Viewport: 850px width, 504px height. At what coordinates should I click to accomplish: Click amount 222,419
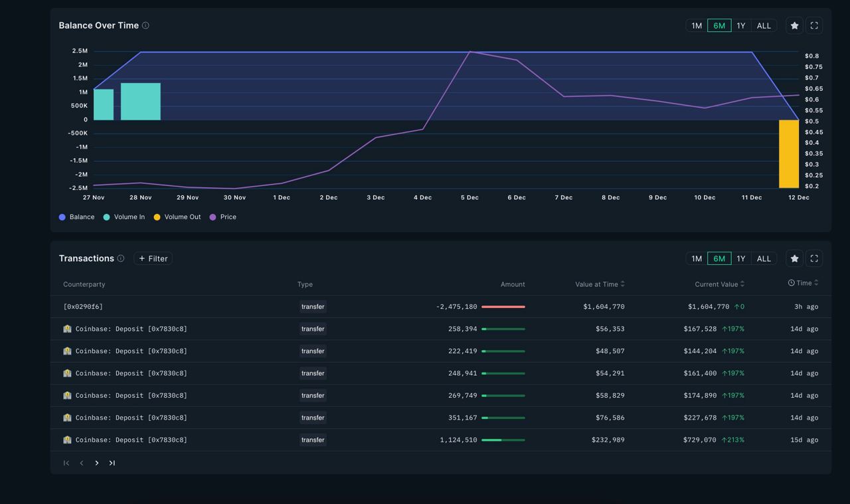tap(463, 351)
